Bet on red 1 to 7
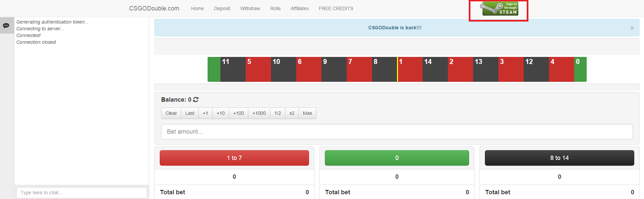644x199 pixels. coord(234,158)
